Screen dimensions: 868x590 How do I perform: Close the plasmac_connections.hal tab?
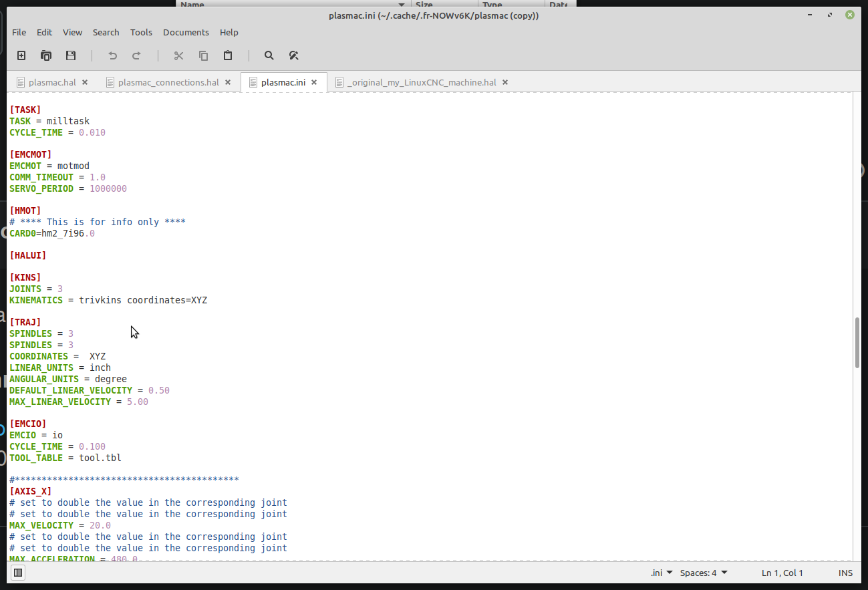(x=228, y=83)
